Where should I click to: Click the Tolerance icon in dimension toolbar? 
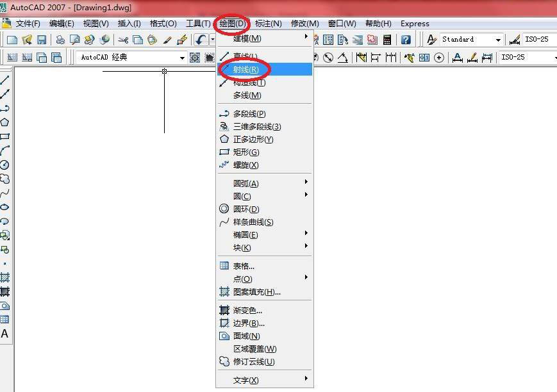pyautogui.click(x=424, y=58)
